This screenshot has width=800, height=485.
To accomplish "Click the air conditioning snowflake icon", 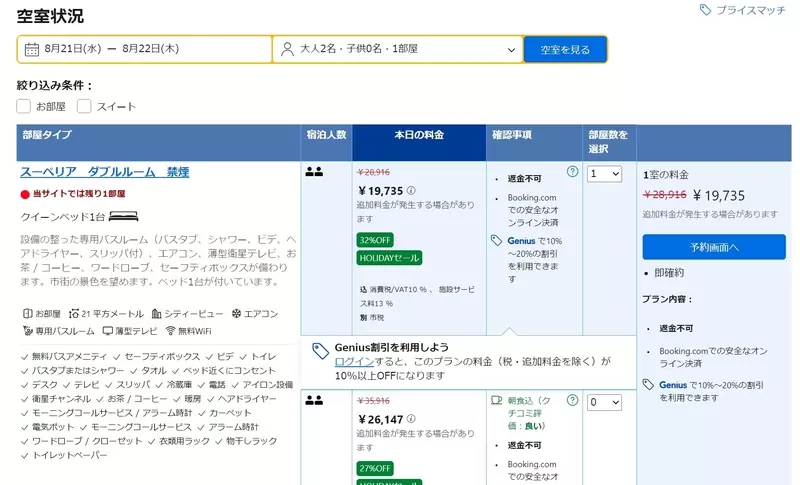I will point(236,314).
